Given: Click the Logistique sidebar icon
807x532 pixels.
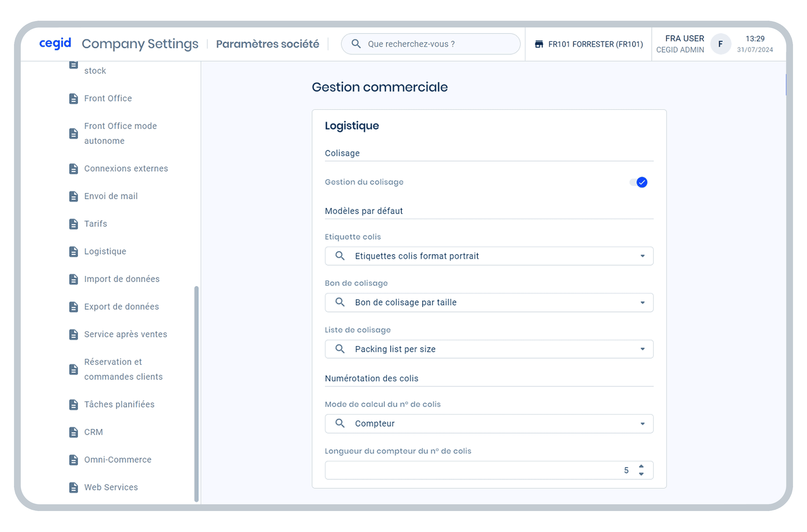Looking at the screenshot, I should 74,252.
